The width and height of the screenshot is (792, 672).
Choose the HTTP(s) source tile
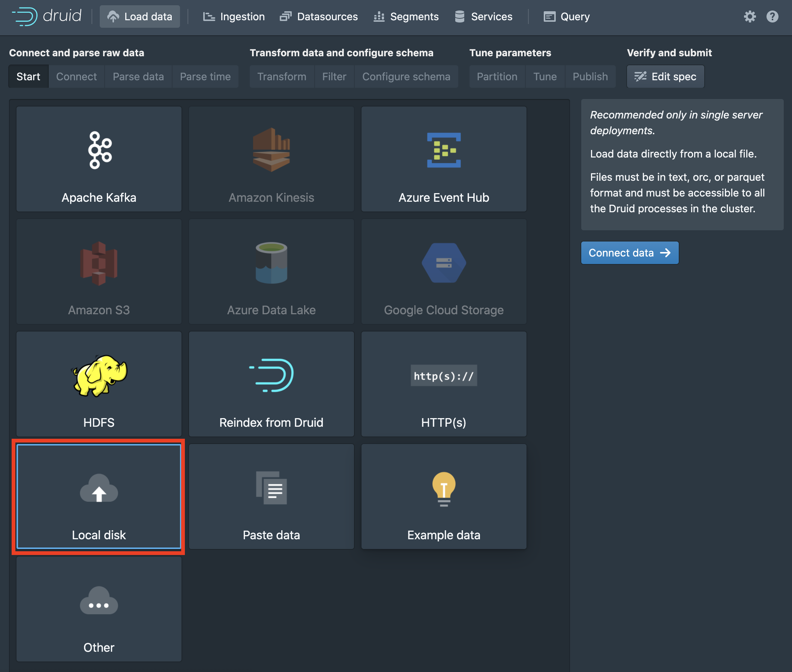[x=444, y=384]
